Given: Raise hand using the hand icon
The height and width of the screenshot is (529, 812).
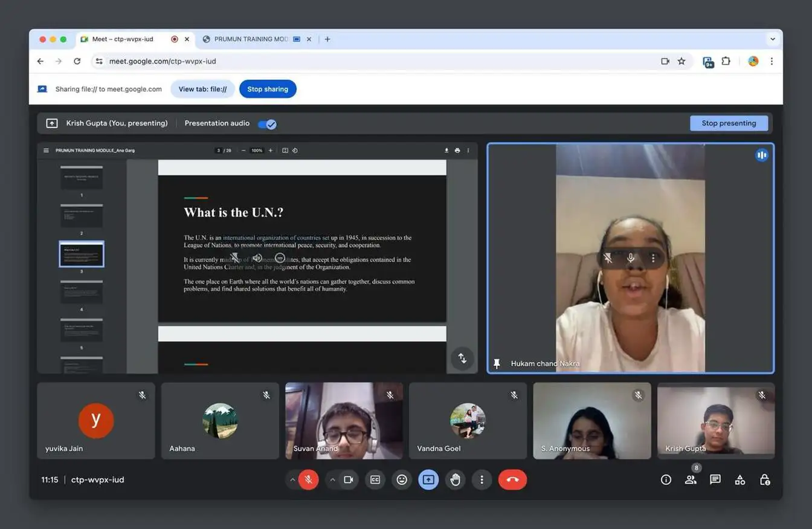Looking at the screenshot, I should (455, 479).
